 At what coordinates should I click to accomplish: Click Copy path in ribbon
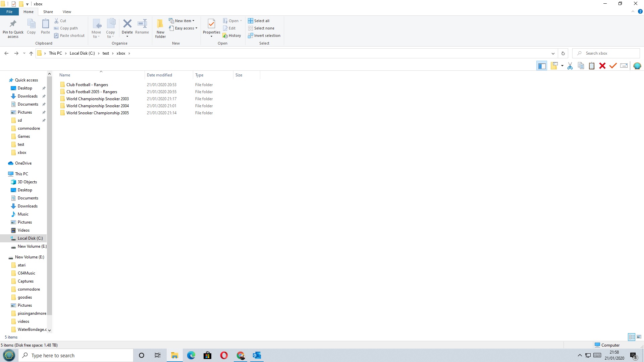tap(66, 28)
